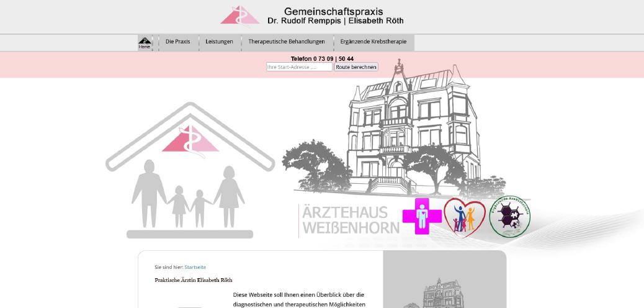Expand Therapeutische Behandlungen navigation entry
This screenshot has height=308, width=644.
coord(287,42)
